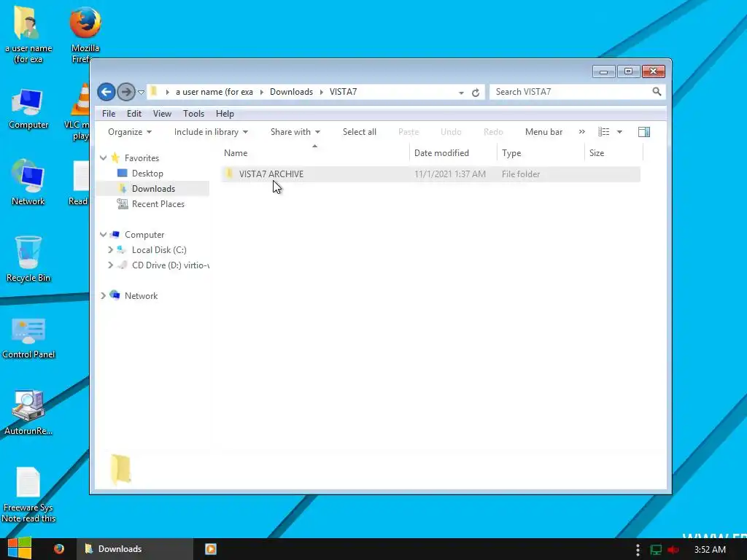Image resolution: width=747 pixels, height=560 pixels.
Task: Click Downloads breadcrumb in address bar
Action: [291, 92]
